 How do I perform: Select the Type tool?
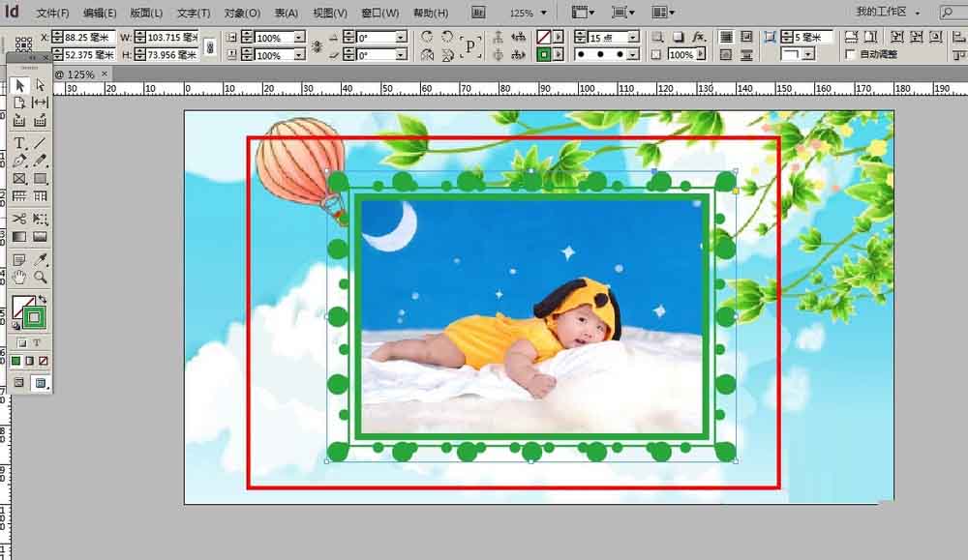[x=19, y=143]
